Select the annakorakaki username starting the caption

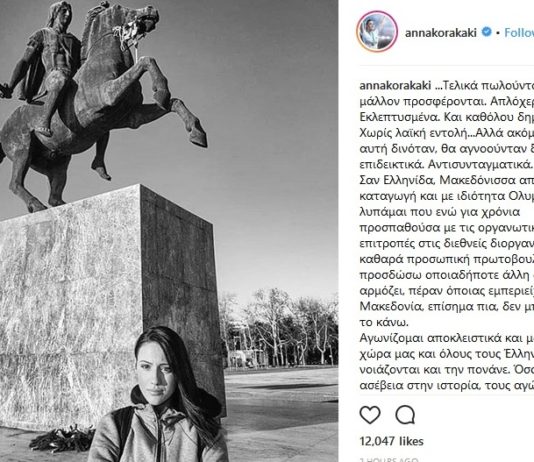click(x=395, y=85)
